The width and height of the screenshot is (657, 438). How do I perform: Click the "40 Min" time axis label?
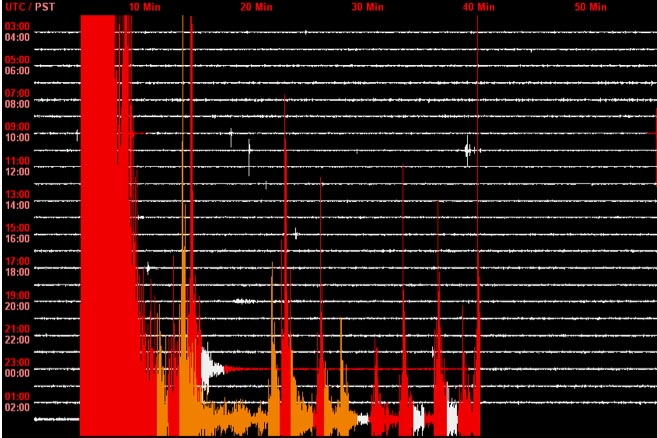point(479,7)
